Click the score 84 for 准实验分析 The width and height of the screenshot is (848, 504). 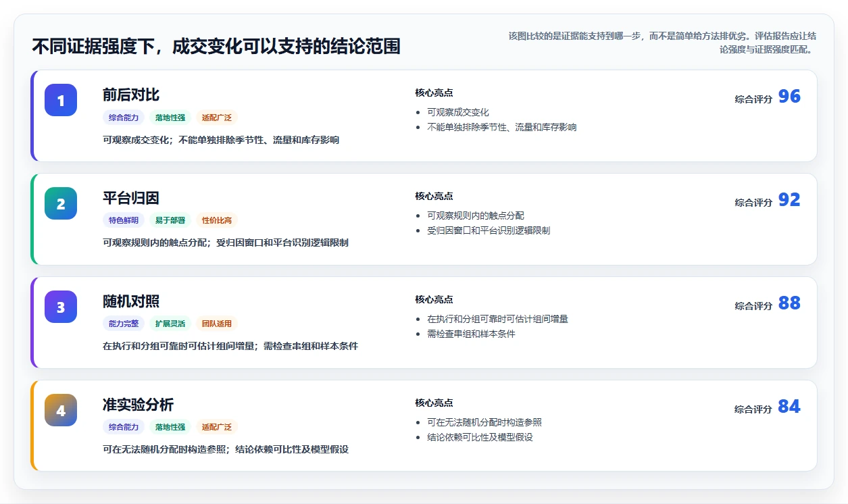click(789, 407)
